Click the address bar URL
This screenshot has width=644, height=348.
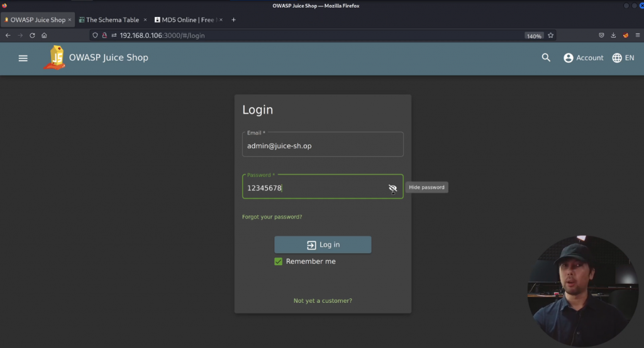(x=162, y=36)
